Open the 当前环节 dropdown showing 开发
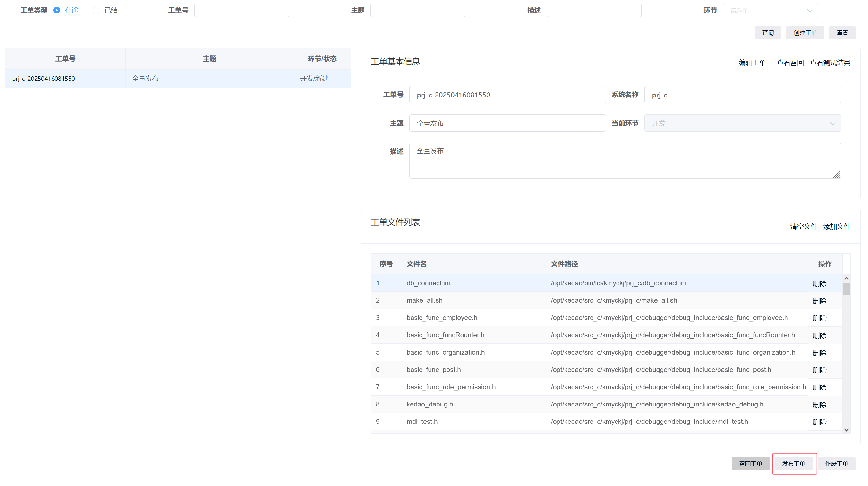868x486 pixels. pyautogui.click(x=742, y=123)
